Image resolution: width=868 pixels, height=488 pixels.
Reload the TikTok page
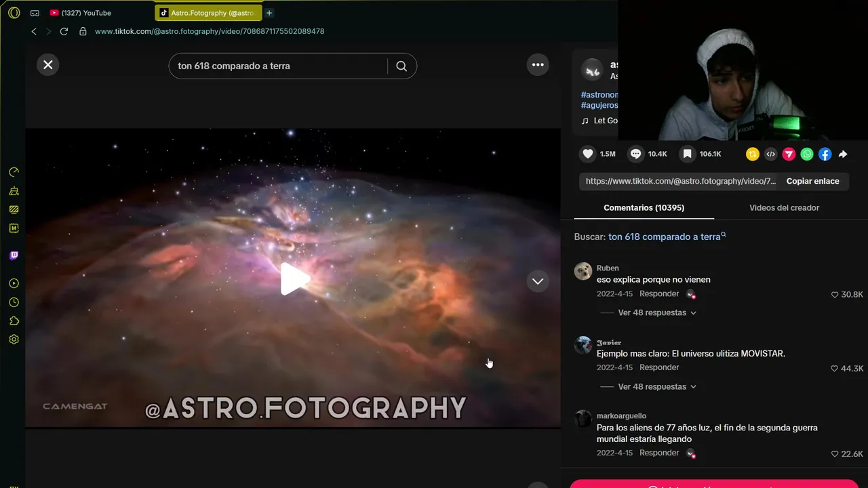64,31
